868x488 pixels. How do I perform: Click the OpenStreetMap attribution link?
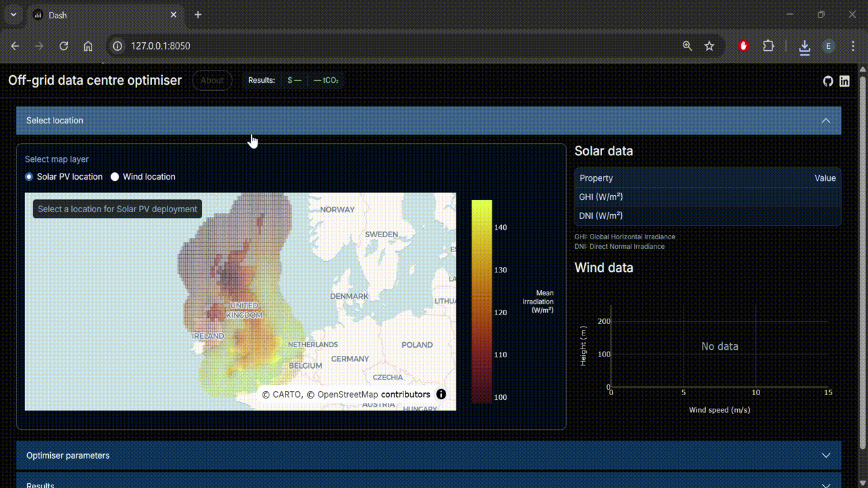[347, 394]
